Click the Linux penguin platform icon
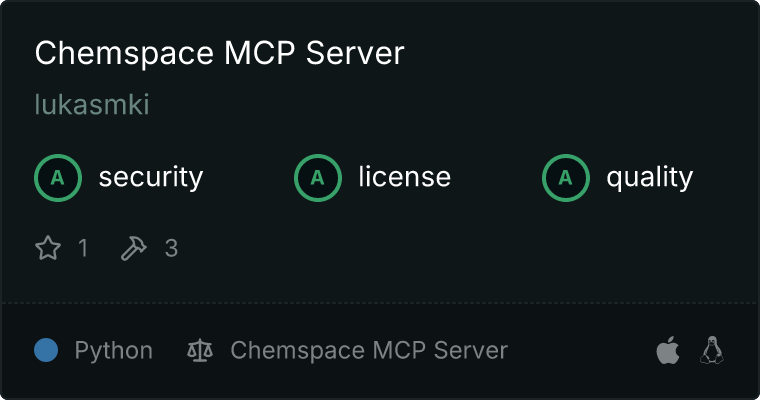The height and width of the screenshot is (400, 760). (x=712, y=350)
